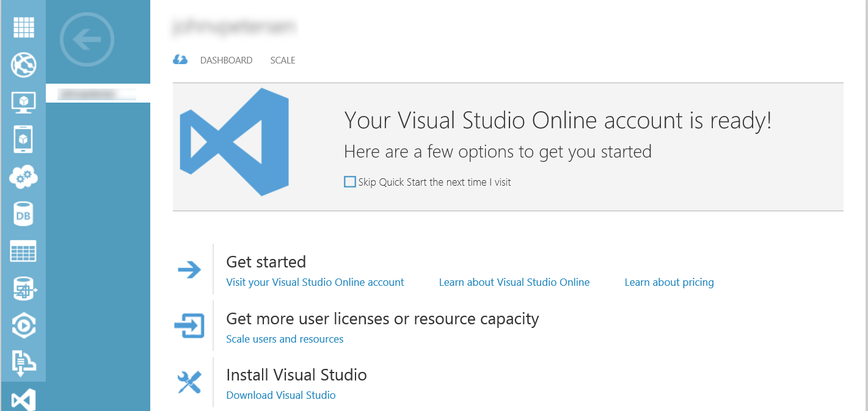Click the Get started heading
Screen dimensions: 868x411
(x=266, y=262)
